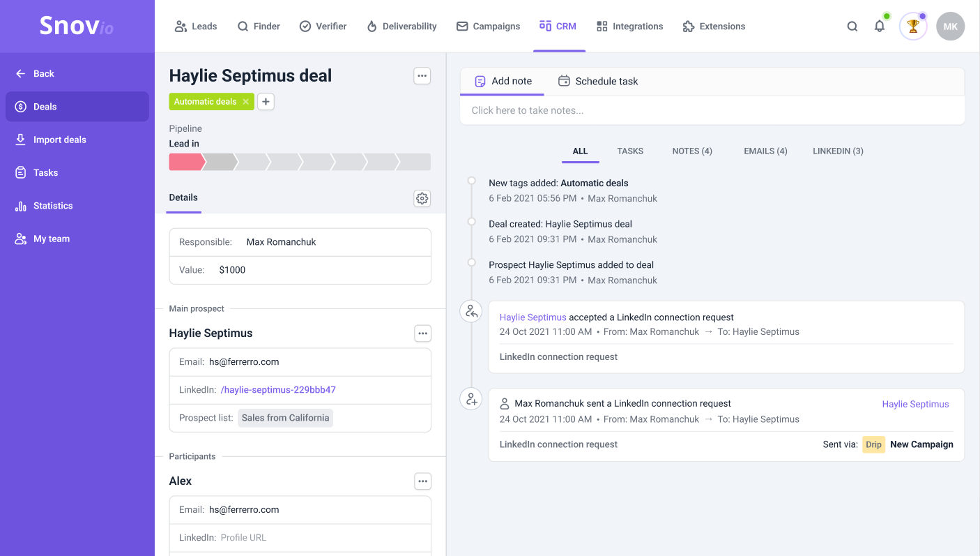
Task: Click the 'Deal created: Haylie Septimus deal' entry
Action: tap(560, 224)
